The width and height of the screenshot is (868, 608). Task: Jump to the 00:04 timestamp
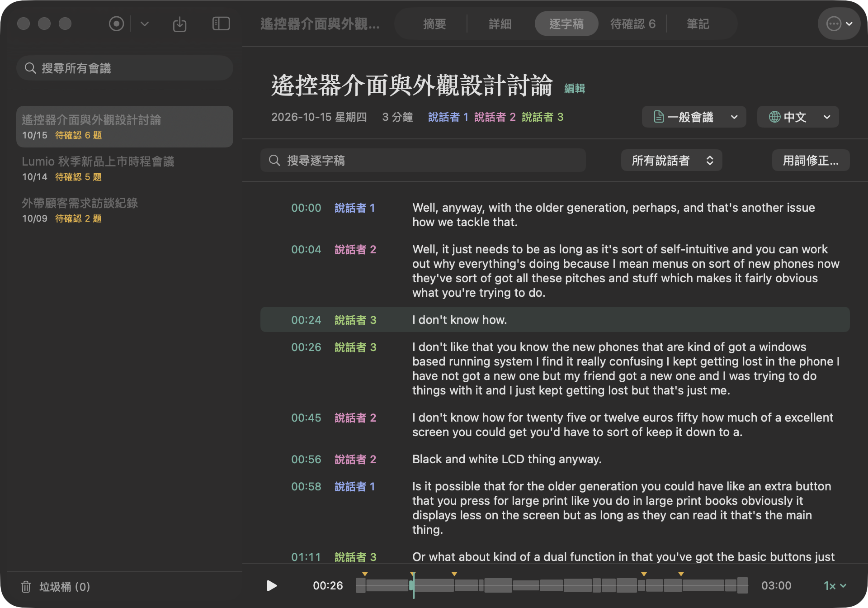click(306, 250)
